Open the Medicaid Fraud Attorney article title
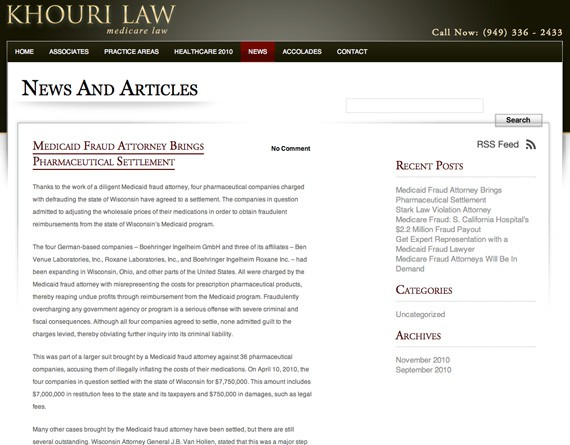 tap(118, 154)
